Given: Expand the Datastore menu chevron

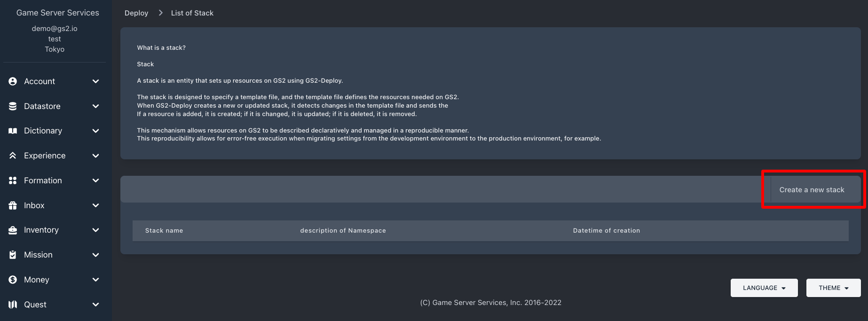Looking at the screenshot, I should tap(96, 106).
